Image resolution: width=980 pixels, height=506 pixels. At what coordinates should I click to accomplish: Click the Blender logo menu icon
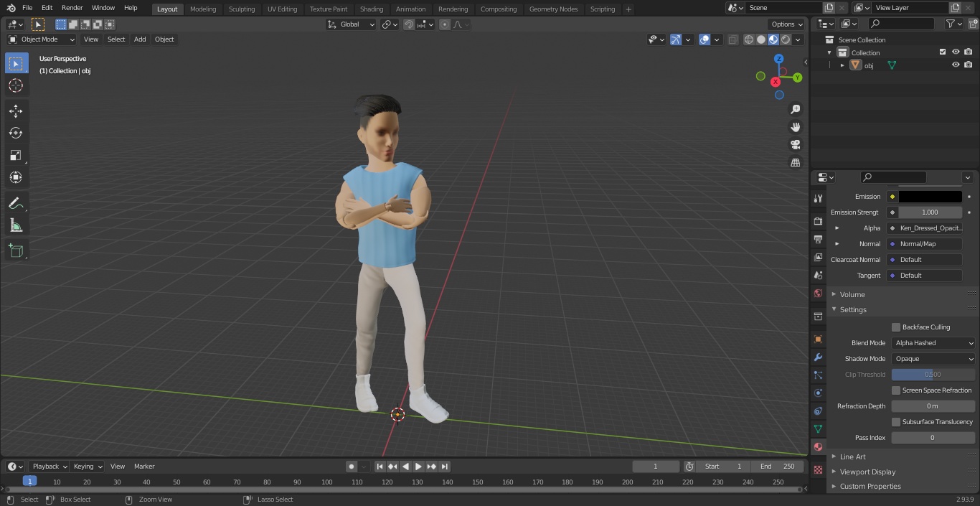(x=11, y=8)
